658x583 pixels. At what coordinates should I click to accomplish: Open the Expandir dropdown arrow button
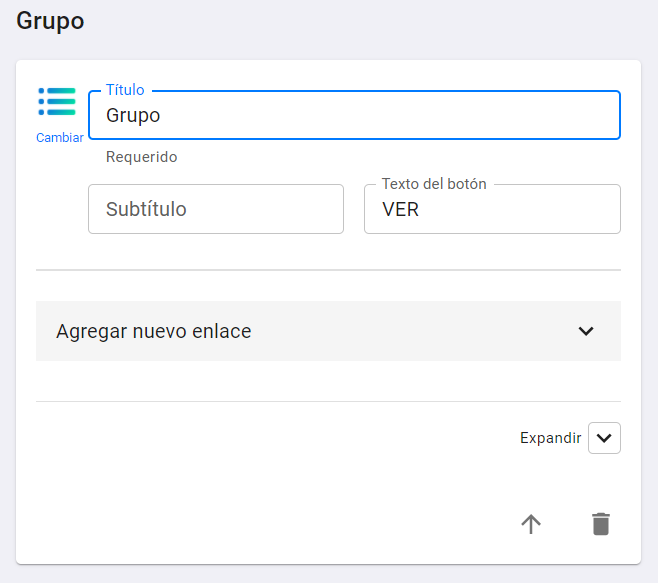point(604,438)
